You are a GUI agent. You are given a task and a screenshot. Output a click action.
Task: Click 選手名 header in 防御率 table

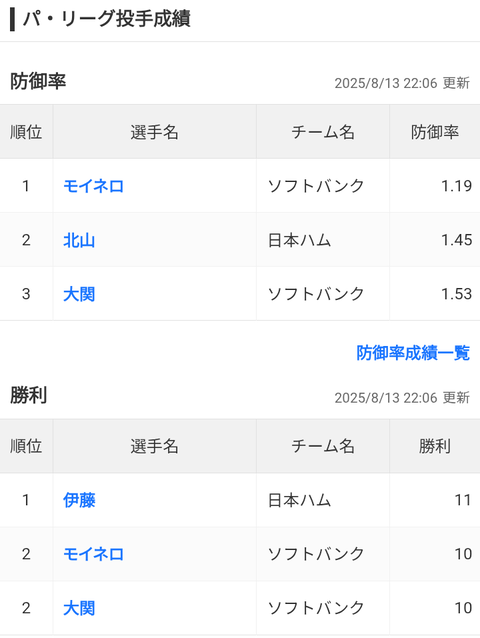point(154,132)
